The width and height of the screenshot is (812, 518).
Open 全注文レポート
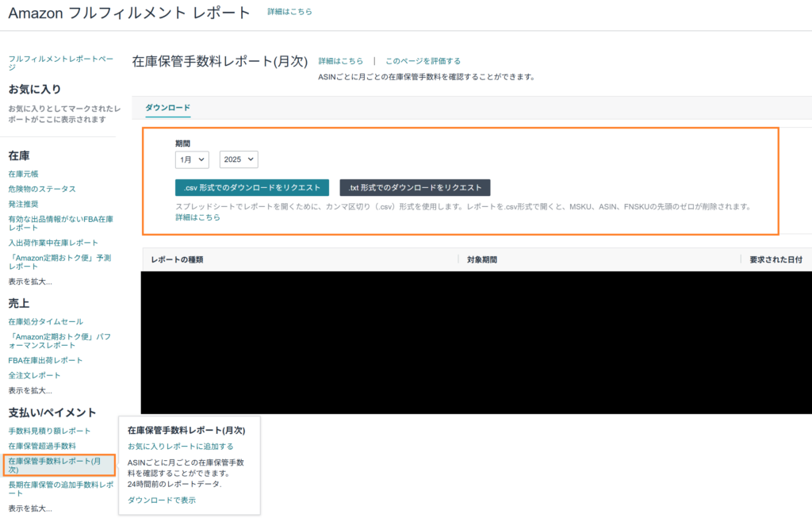tap(34, 375)
